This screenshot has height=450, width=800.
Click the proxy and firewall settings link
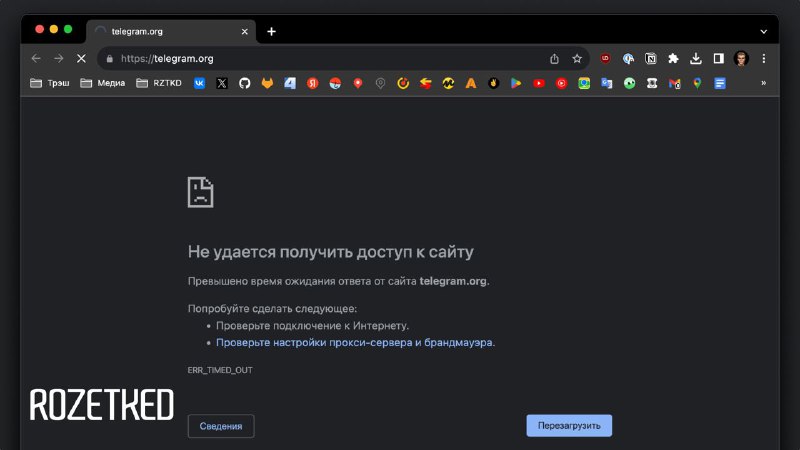355,342
